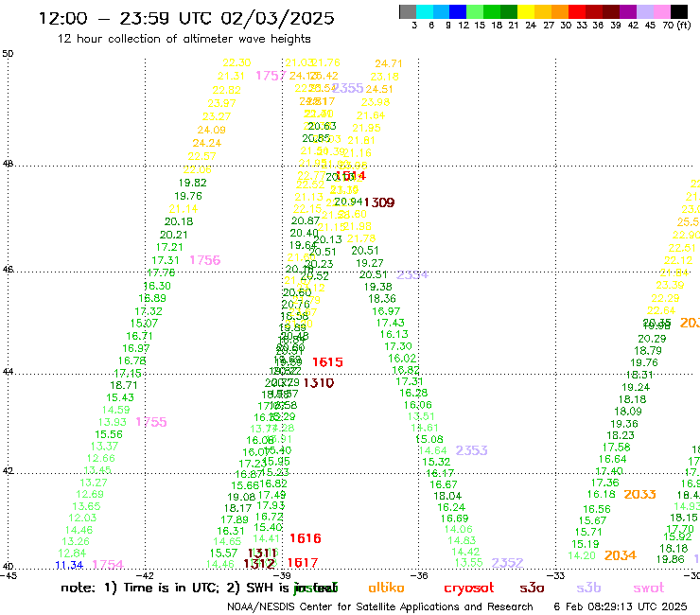Click the wave height value '24.24'

207,144
